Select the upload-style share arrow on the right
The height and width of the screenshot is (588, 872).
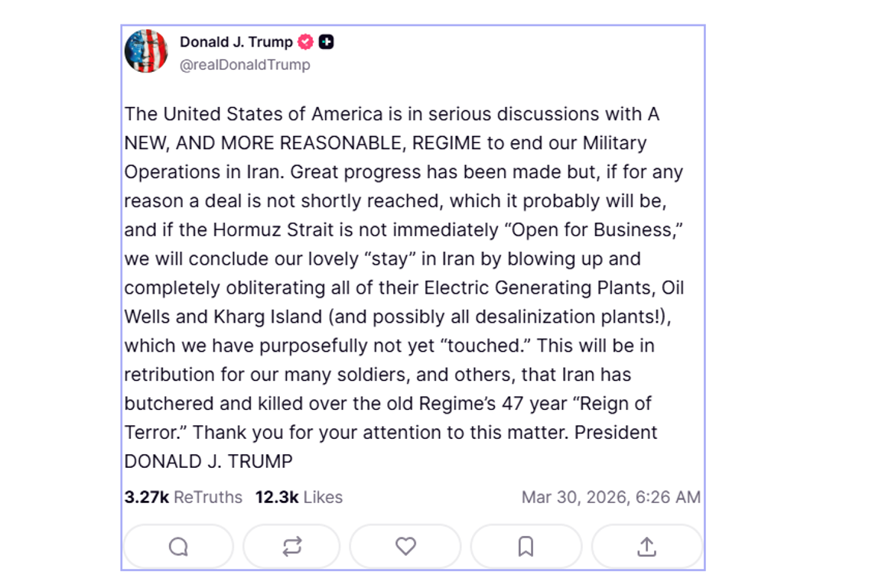646,546
